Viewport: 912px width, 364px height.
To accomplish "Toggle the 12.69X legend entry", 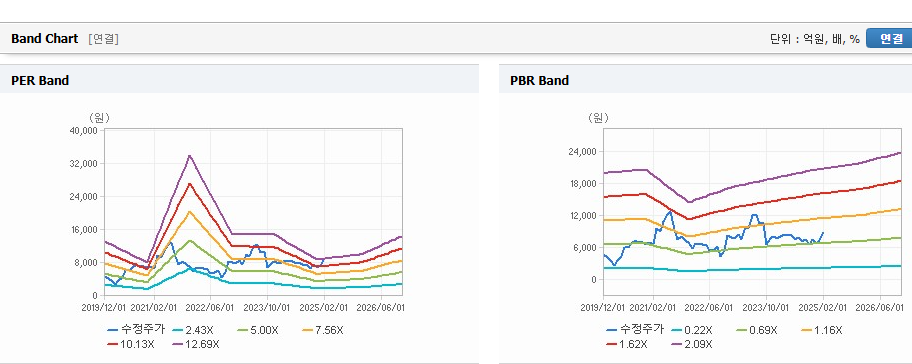I will 196,344.
